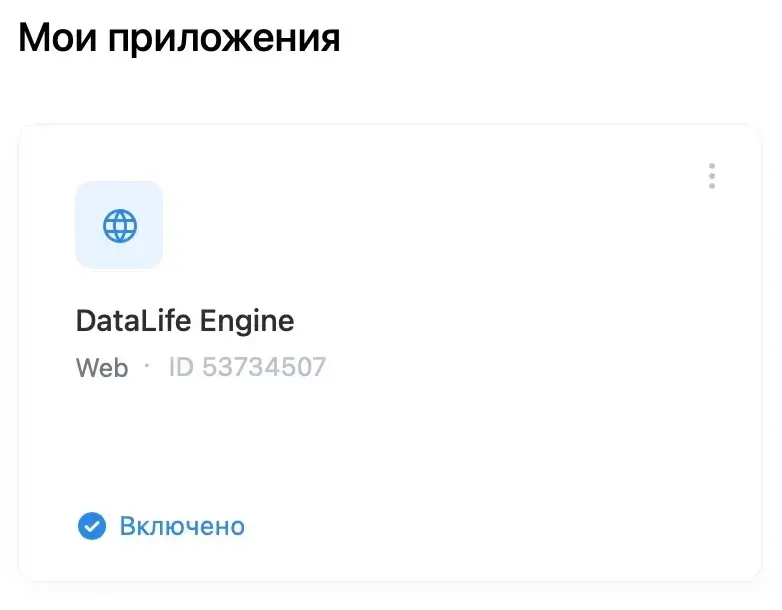
Task: Open the DataLife Engine application
Action: [185, 321]
